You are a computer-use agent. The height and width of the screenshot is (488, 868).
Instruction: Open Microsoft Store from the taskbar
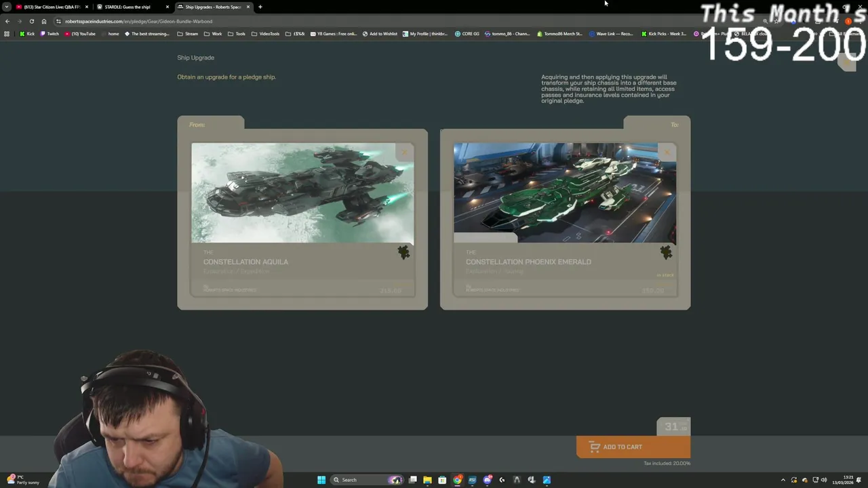[x=442, y=480]
